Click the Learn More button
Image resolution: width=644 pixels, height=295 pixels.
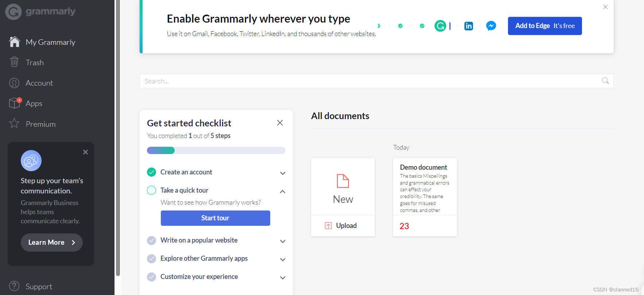tap(51, 242)
